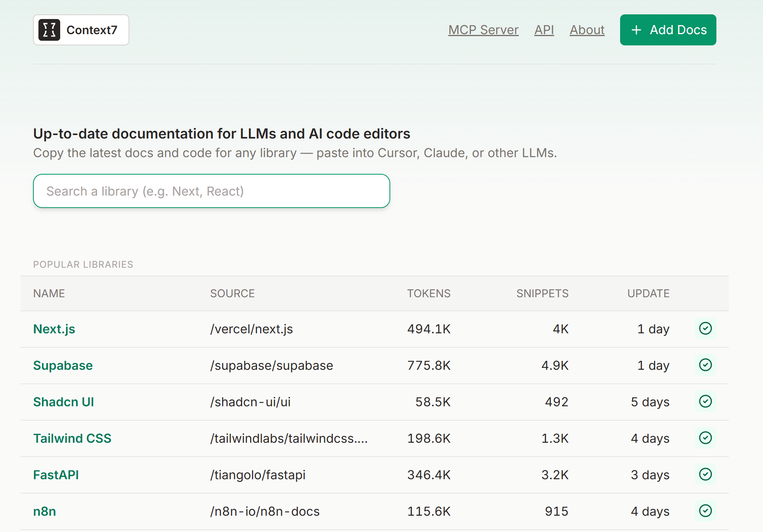
Task: Click the 58.5K tokens value
Action: pyautogui.click(x=433, y=402)
